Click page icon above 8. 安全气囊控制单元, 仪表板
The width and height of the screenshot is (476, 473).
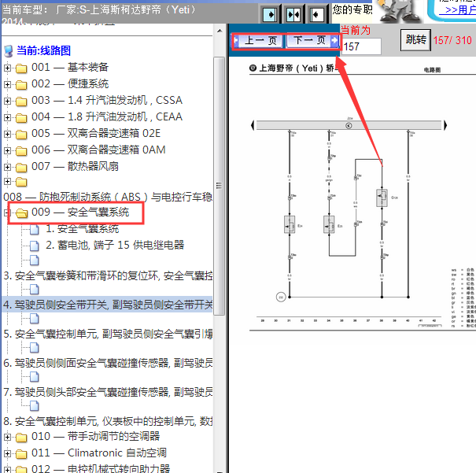coord(35,405)
